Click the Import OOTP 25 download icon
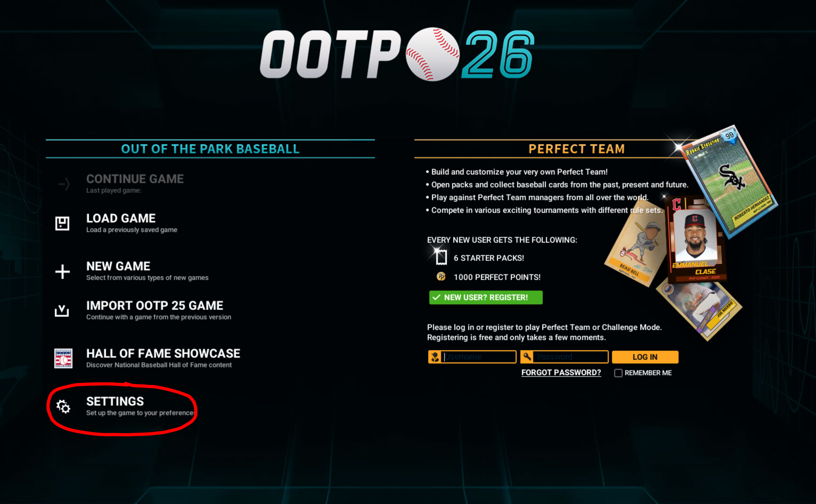 tap(62, 311)
